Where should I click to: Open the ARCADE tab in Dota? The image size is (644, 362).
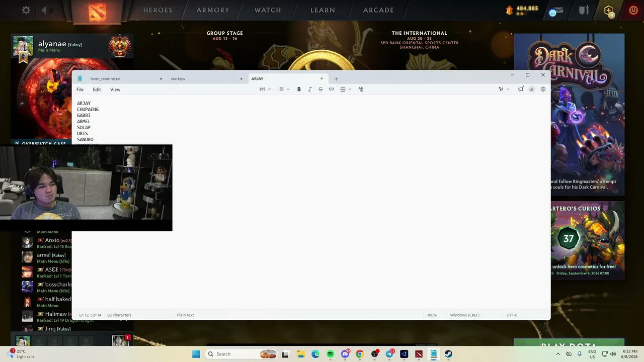pyautogui.click(x=378, y=10)
